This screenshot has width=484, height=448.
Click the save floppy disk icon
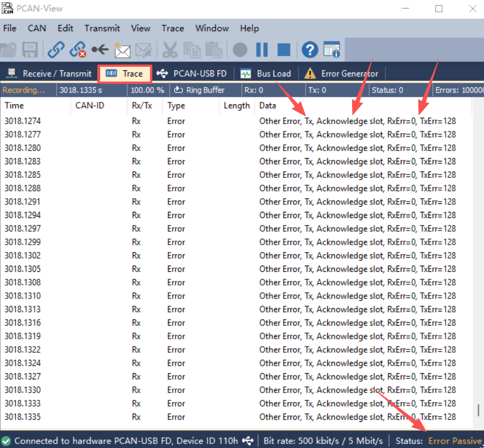pyautogui.click(x=29, y=50)
